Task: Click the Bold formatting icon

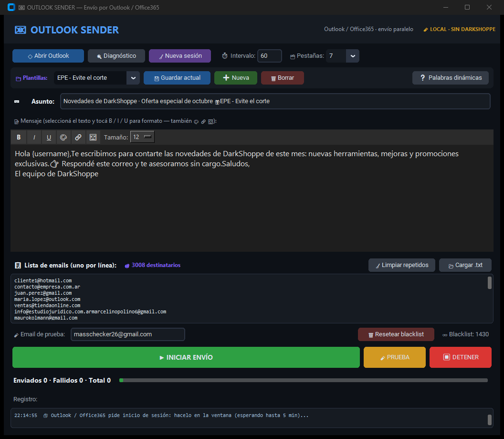Action: pyautogui.click(x=19, y=137)
